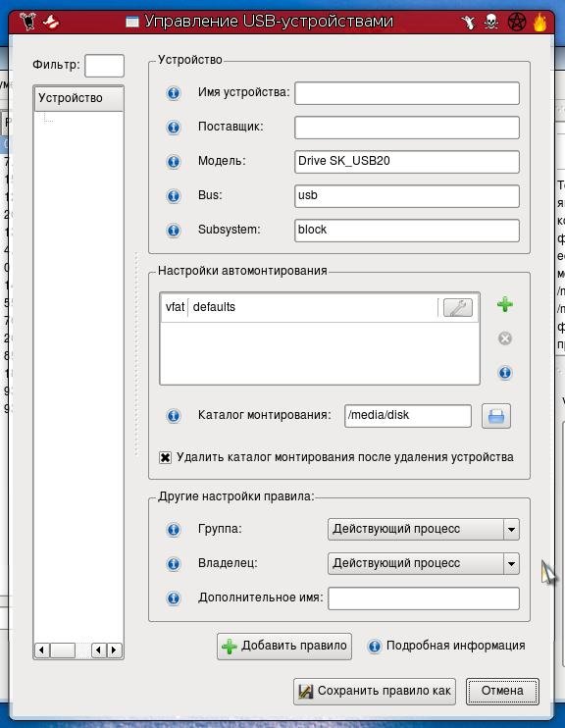Image resolution: width=565 pixels, height=728 pixels.
Task: Click ghost icon in title bar left
Action: click(51, 22)
